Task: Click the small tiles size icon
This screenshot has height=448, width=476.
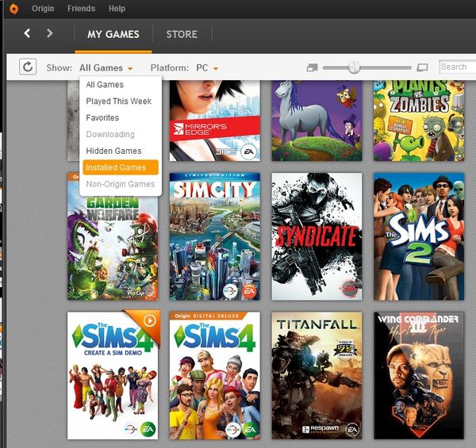Action: tap(312, 67)
